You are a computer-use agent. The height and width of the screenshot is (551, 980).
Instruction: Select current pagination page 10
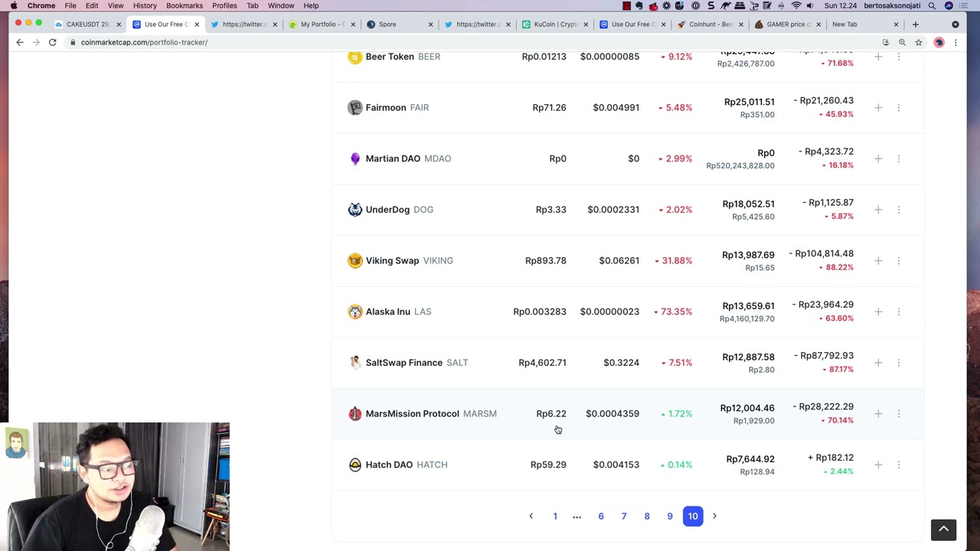pos(693,517)
